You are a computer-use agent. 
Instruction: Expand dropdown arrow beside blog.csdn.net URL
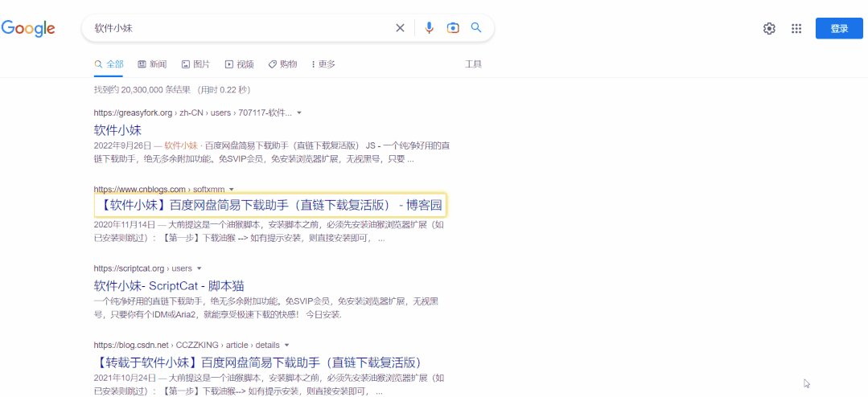[x=286, y=345]
